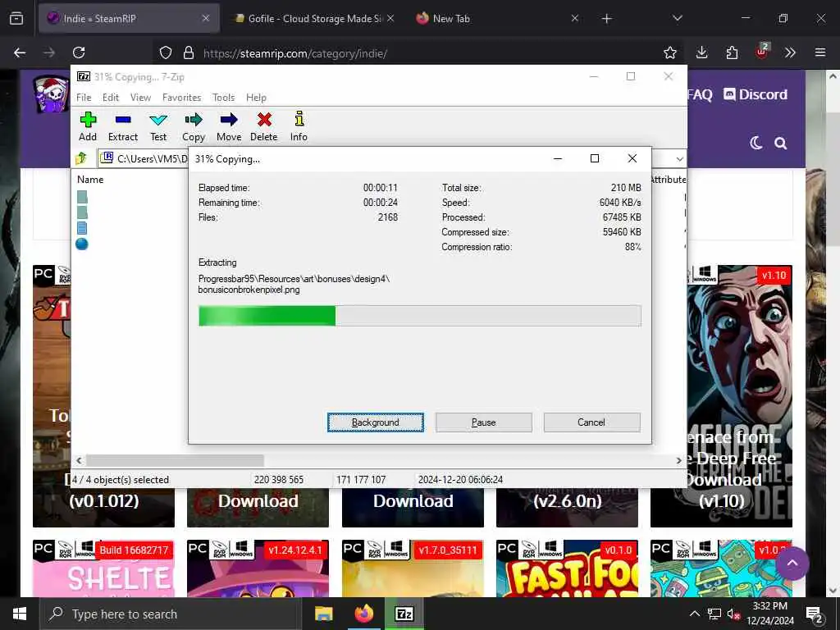Image resolution: width=840 pixels, height=630 pixels.
Task: Open File Explorer from the taskbar
Action: point(323,614)
